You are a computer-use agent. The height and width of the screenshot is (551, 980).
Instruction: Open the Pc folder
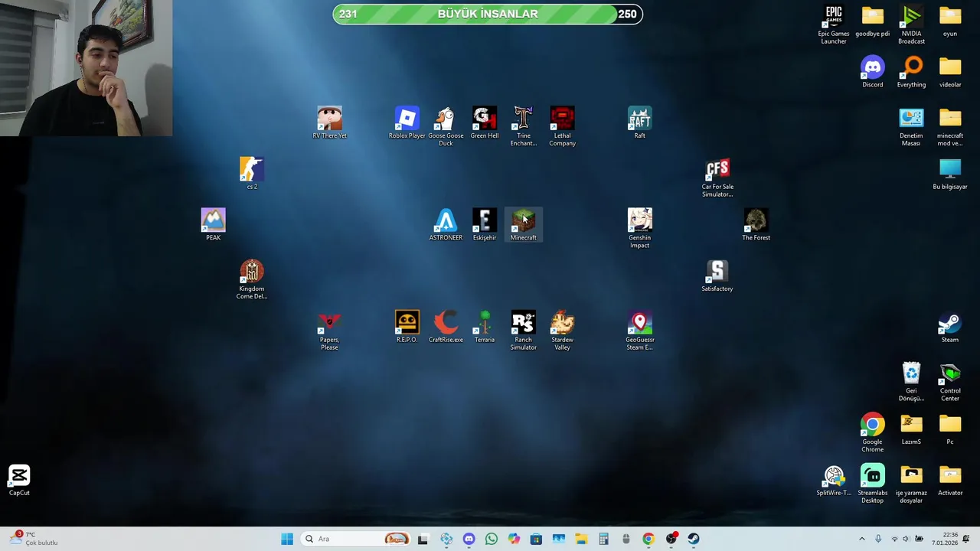(x=950, y=429)
